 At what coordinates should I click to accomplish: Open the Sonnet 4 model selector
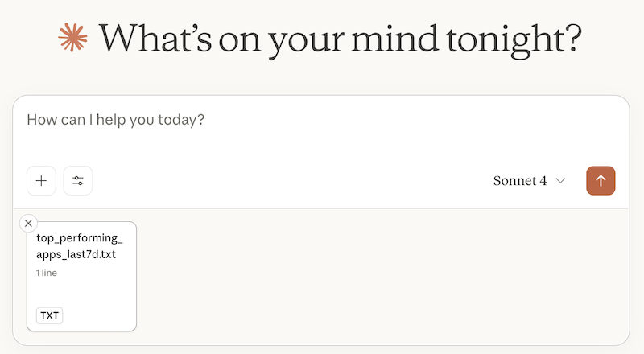(x=529, y=181)
